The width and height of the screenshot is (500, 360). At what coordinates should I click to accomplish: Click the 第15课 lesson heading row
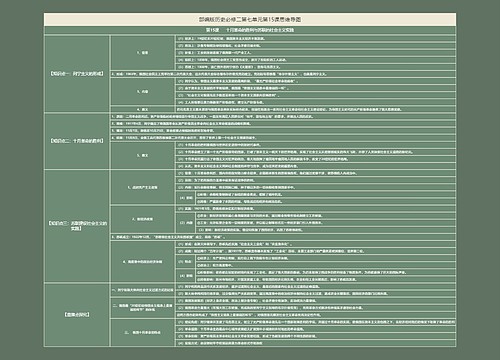(x=250, y=30)
